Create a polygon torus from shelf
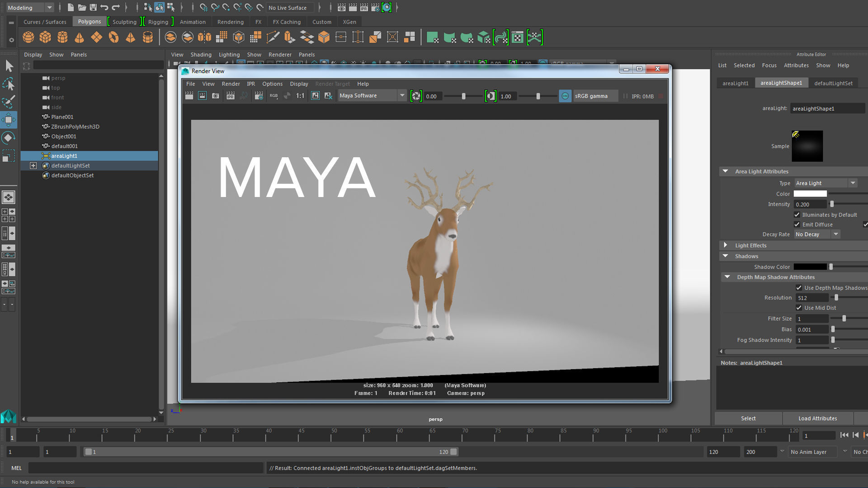Image resolution: width=868 pixels, height=488 pixels. click(x=113, y=37)
